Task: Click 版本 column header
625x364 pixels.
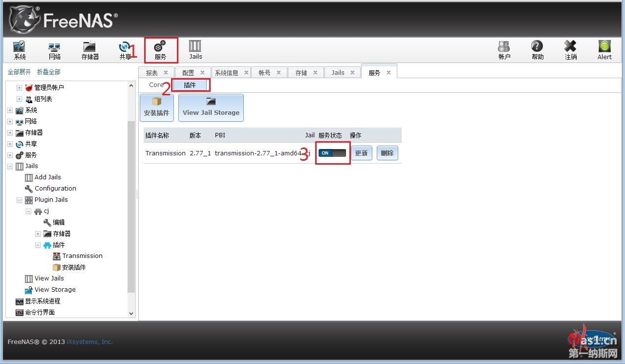Action: click(x=195, y=135)
